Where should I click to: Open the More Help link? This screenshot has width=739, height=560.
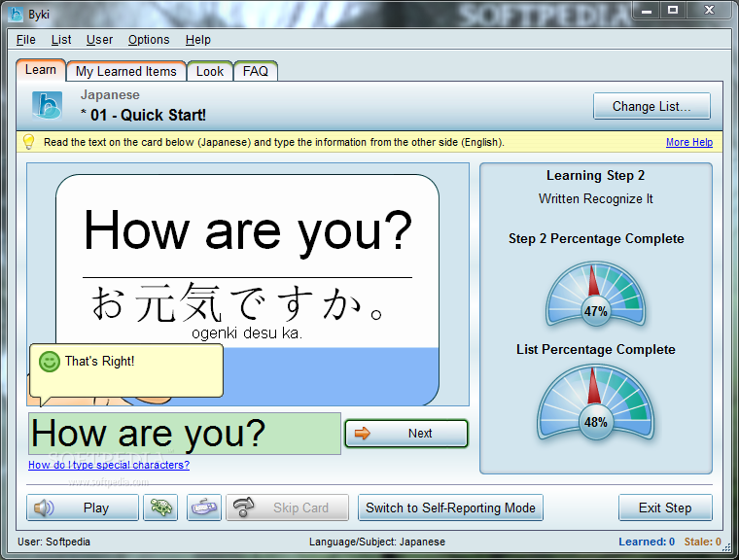coord(689,142)
